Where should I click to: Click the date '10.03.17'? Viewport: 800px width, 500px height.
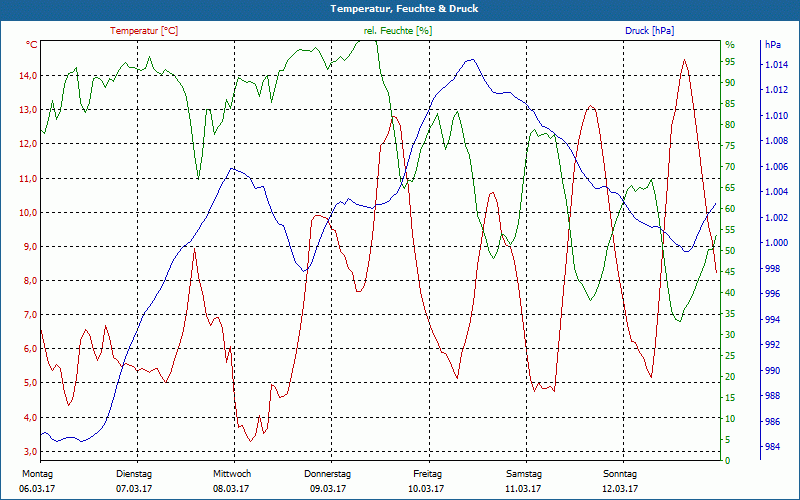pos(426,489)
